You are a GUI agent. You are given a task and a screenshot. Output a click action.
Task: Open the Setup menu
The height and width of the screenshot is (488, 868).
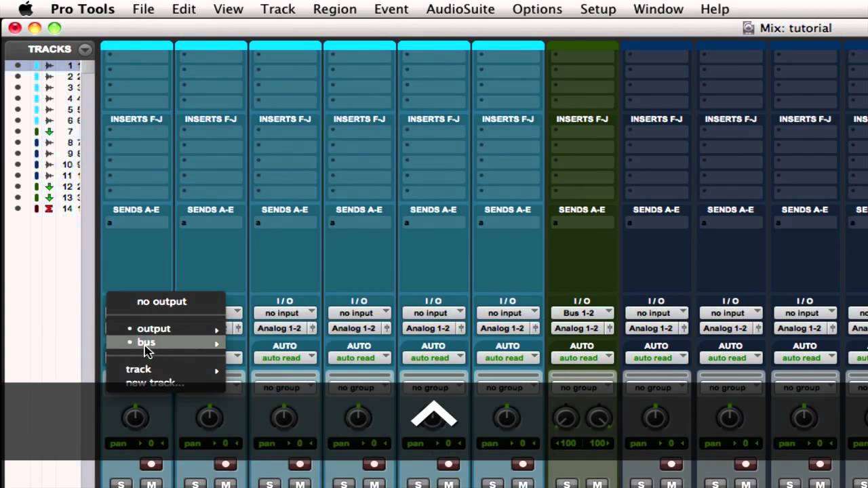[598, 9]
